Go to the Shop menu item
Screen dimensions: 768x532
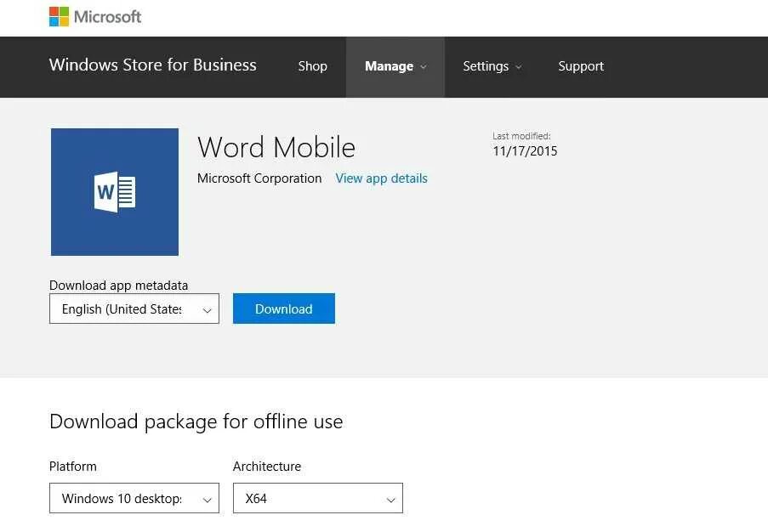click(x=312, y=66)
